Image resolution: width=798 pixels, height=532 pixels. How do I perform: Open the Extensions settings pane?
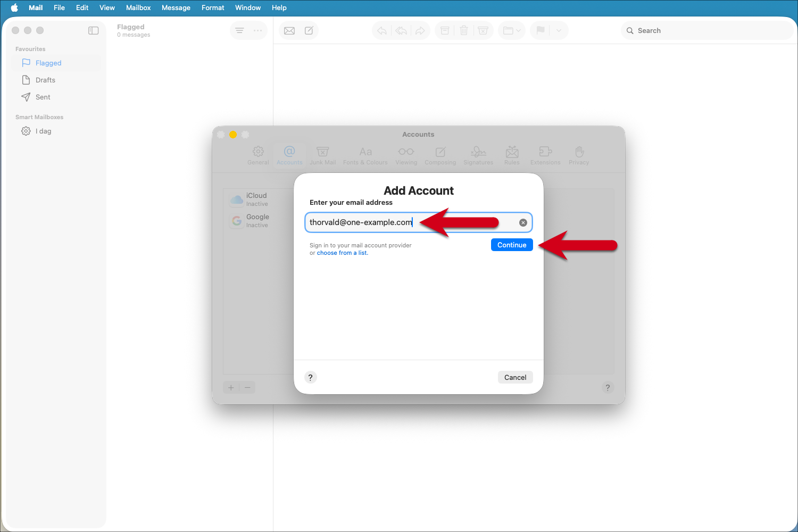545,155
